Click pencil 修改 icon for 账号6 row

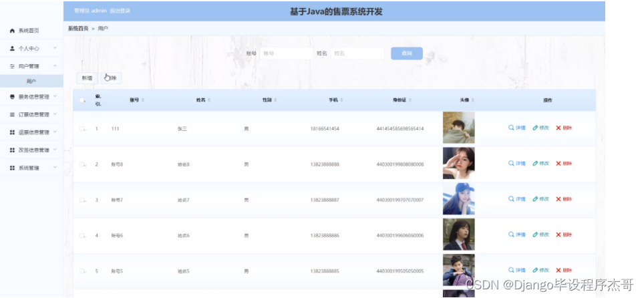[x=535, y=235]
